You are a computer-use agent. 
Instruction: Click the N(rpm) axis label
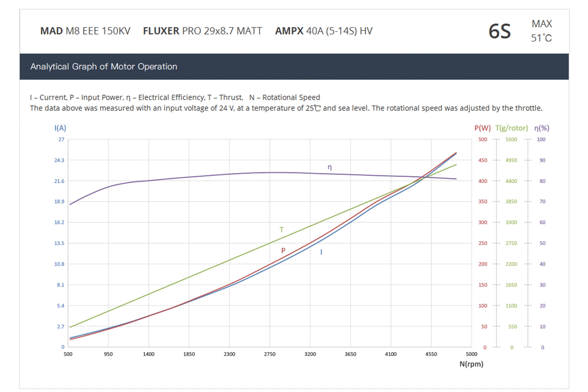pos(471,364)
